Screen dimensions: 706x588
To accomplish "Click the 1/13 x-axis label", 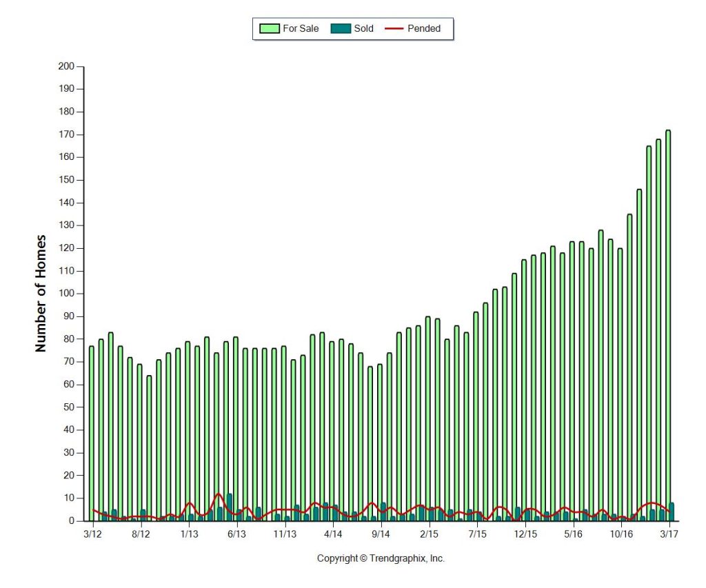I will 189,534.
